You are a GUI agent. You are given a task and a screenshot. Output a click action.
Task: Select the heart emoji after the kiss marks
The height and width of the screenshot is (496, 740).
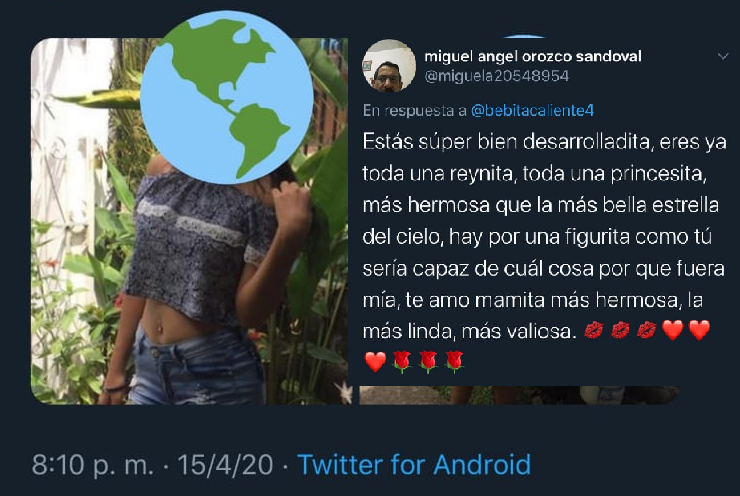click(x=673, y=330)
